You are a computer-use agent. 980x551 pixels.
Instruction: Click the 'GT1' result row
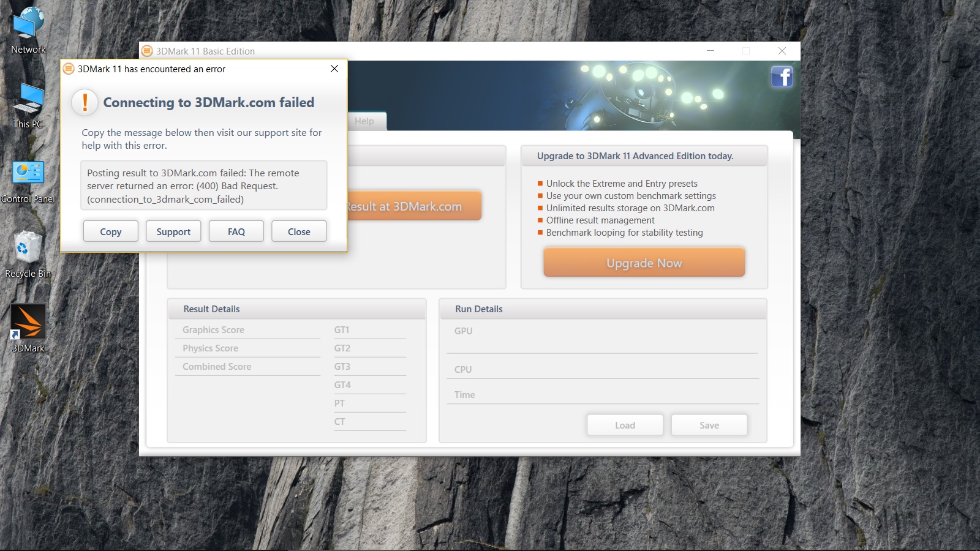point(370,330)
